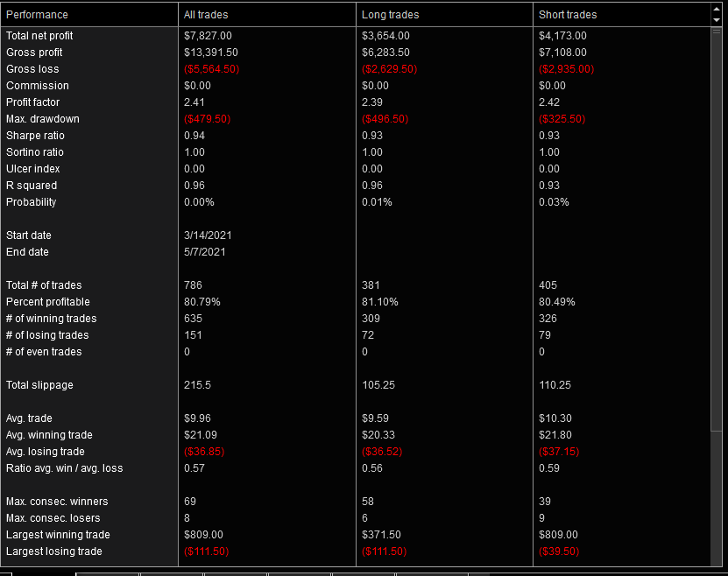Select the Total slippage row label

39,385
